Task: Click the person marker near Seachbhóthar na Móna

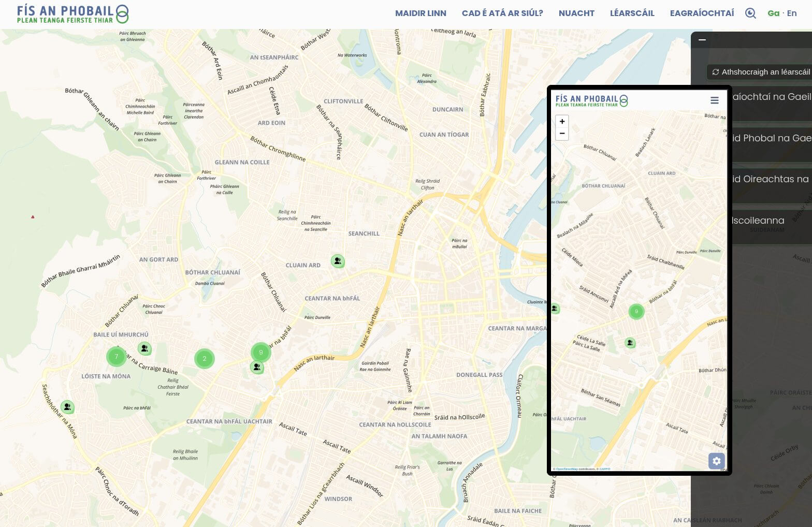Action: pos(67,407)
